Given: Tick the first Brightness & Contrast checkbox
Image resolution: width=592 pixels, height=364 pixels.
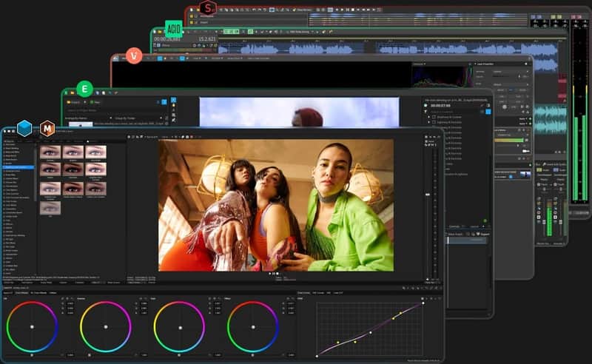Looking at the screenshot, I should tap(434, 117).
